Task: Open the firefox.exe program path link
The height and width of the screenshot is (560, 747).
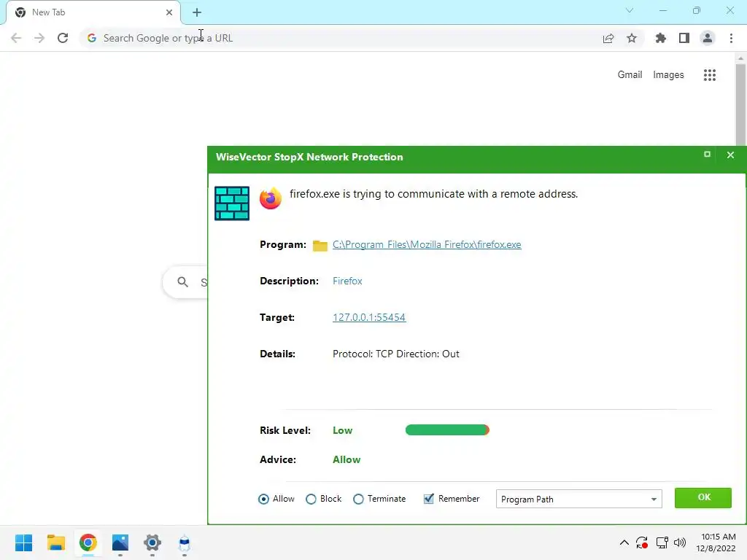Action: (x=427, y=245)
